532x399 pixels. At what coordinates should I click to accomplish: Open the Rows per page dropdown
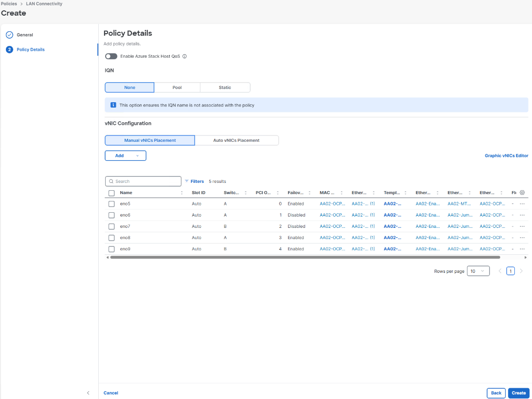(x=478, y=271)
